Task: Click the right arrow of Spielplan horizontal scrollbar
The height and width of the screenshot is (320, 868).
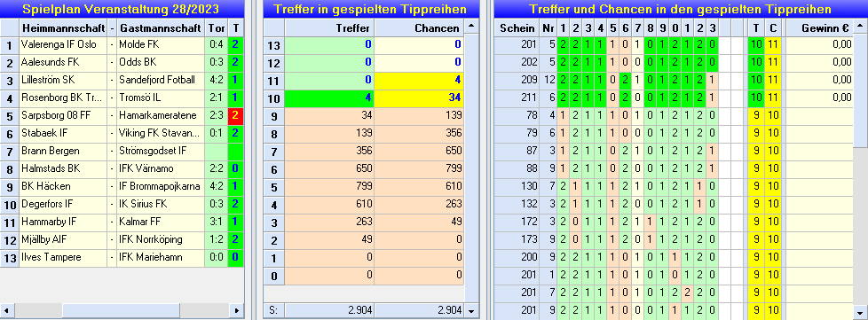Action: click(x=236, y=310)
